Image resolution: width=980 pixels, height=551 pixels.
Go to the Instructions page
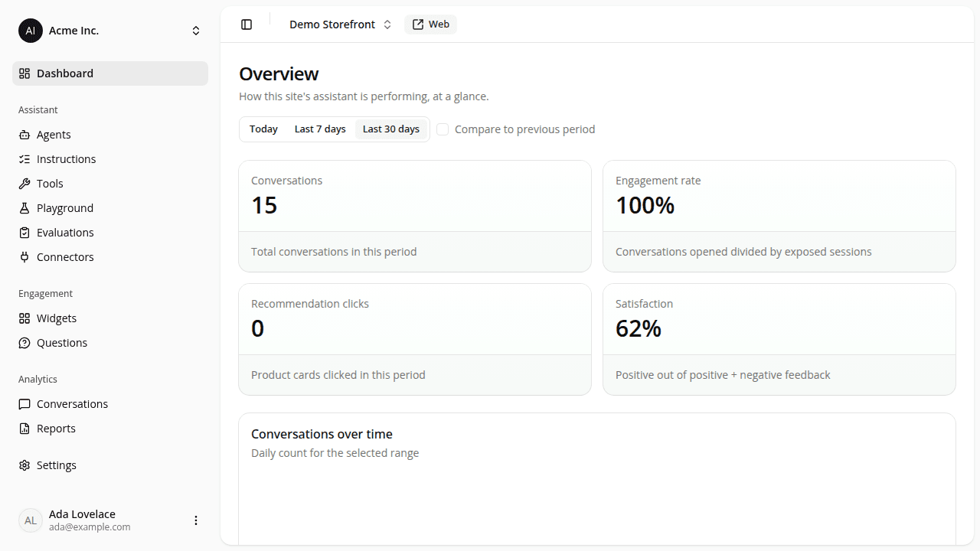tap(110, 159)
